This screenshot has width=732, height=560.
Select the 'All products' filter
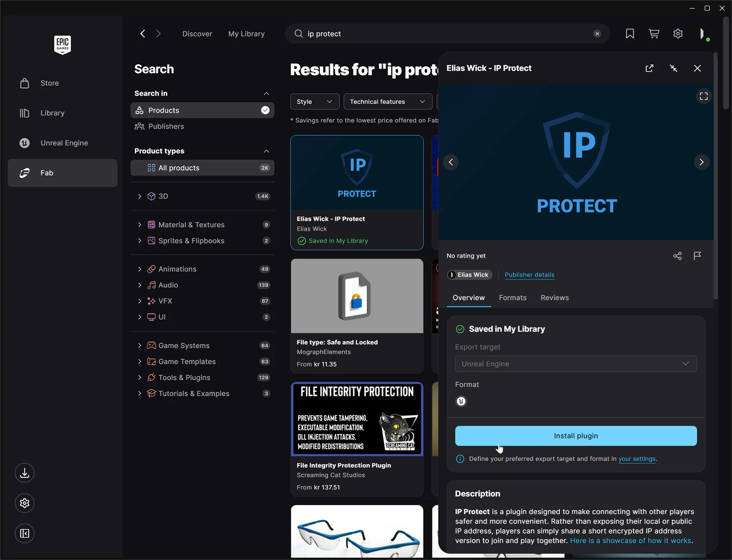202,168
